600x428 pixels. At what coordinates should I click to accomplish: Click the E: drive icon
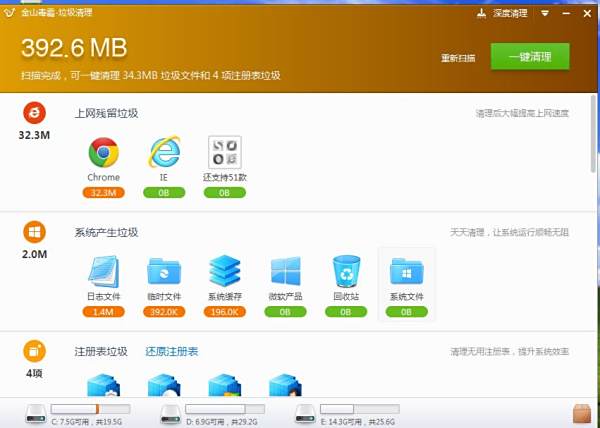(x=305, y=414)
